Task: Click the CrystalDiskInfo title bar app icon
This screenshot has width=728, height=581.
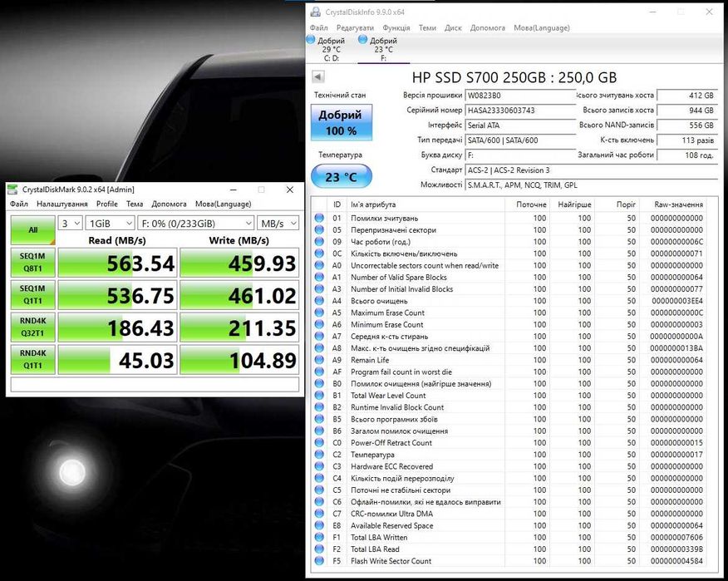Action: [x=316, y=12]
